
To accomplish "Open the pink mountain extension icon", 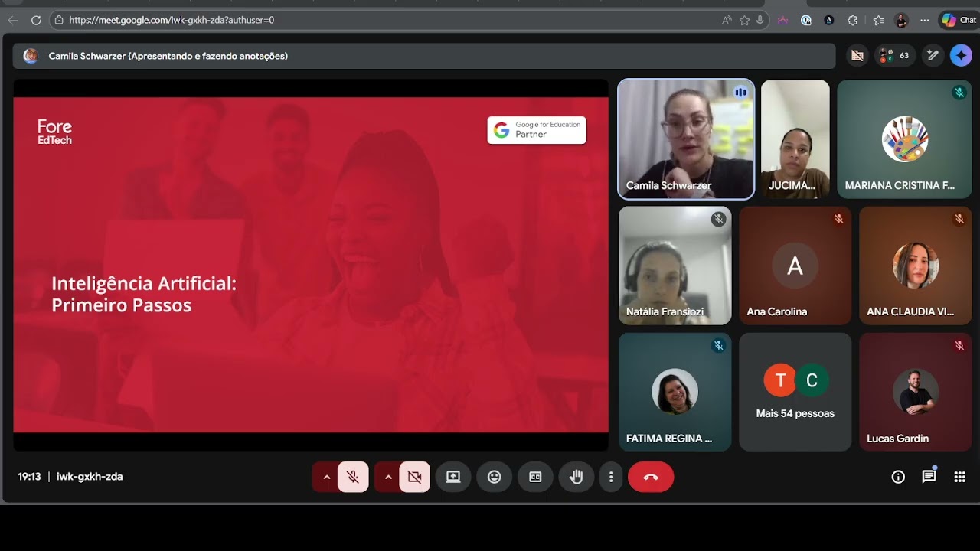I will (x=782, y=20).
